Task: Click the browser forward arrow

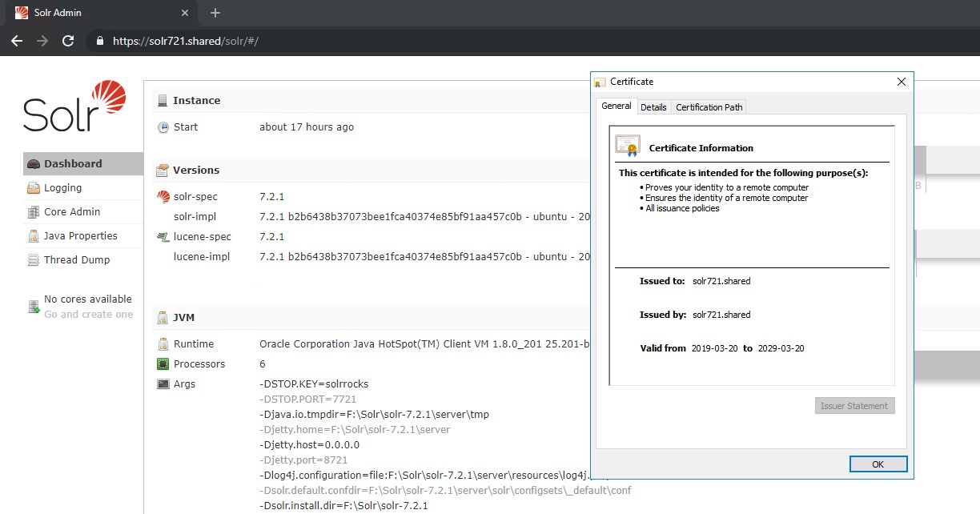Action: click(x=42, y=41)
